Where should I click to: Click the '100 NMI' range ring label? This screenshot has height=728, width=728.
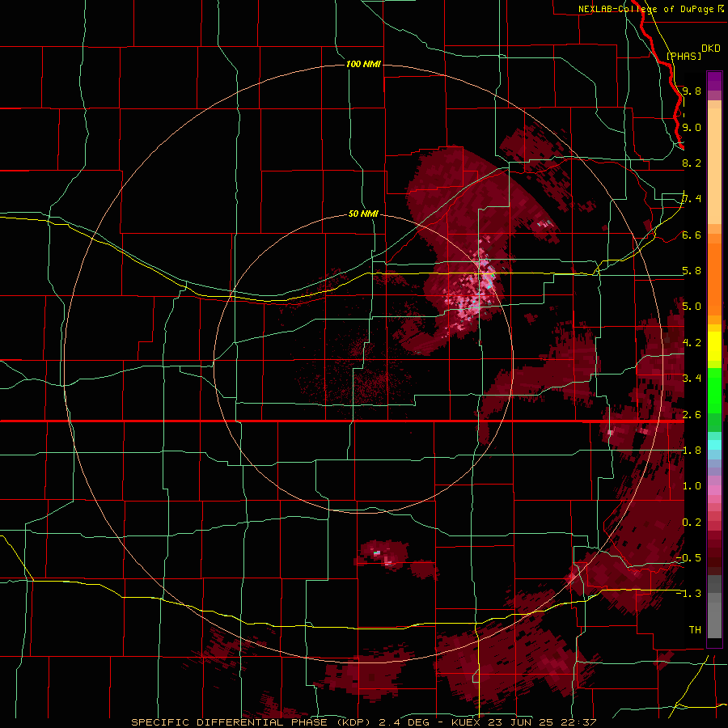[363, 64]
